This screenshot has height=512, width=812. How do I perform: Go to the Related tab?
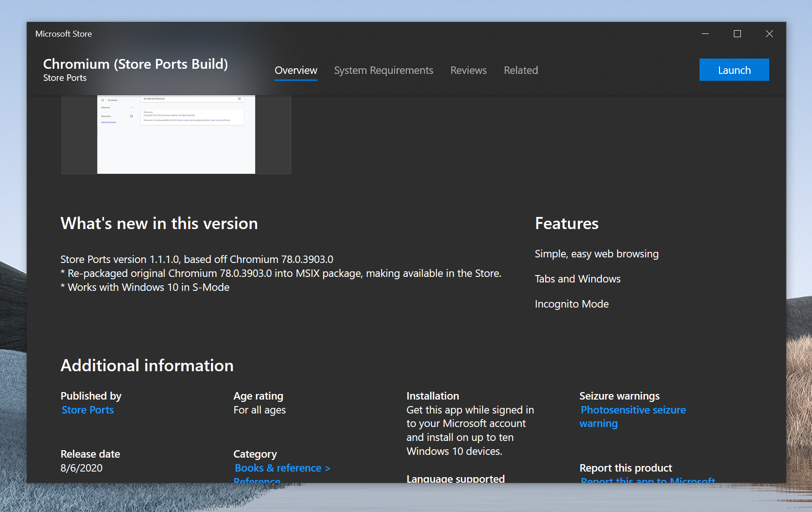(x=521, y=70)
